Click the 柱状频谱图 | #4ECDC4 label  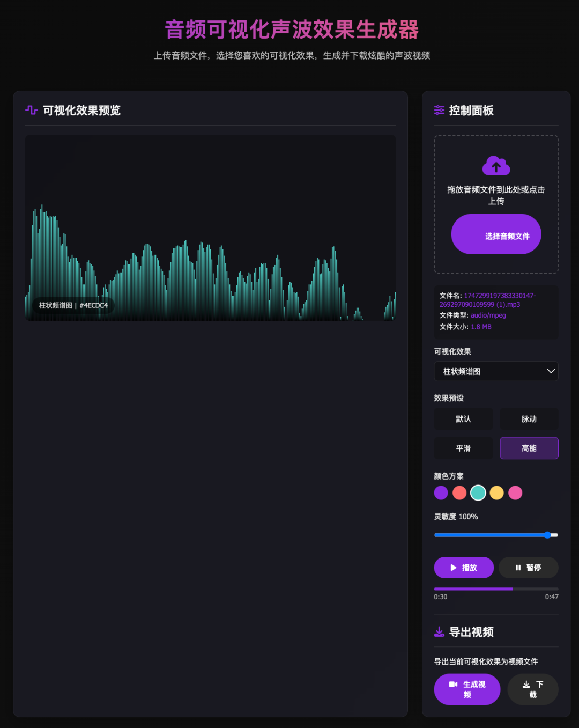pos(73,305)
